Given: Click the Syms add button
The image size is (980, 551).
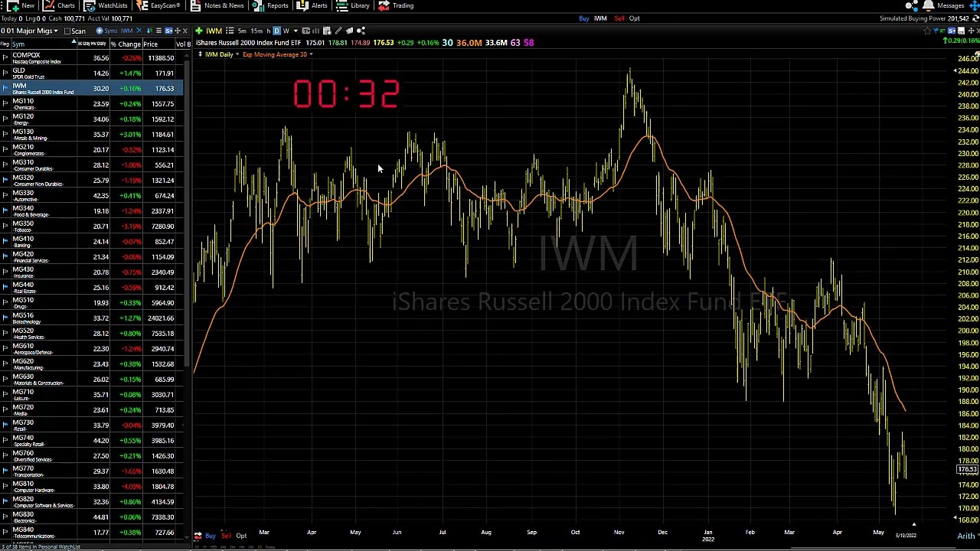Looking at the screenshot, I should 106,31.
